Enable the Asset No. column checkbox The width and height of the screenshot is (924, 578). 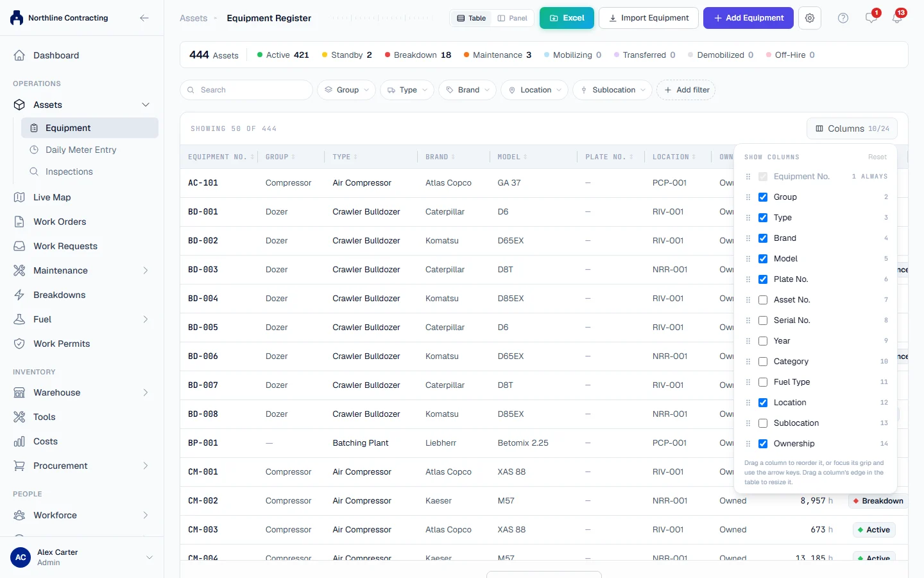pos(763,300)
